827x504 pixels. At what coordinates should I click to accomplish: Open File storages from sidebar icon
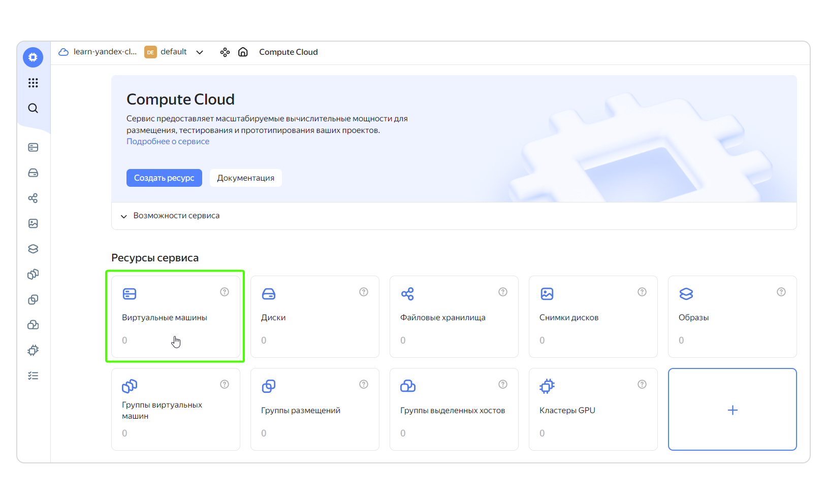click(33, 198)
